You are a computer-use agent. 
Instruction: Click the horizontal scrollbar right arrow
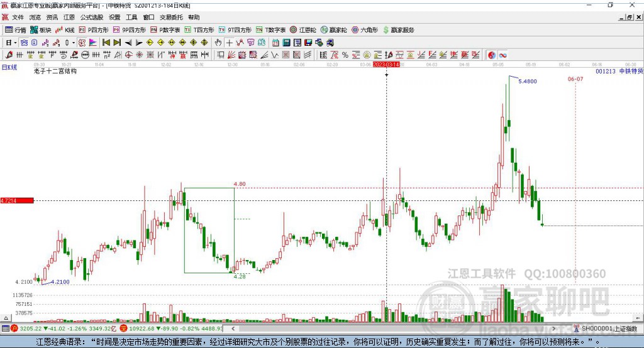(553, 329)
